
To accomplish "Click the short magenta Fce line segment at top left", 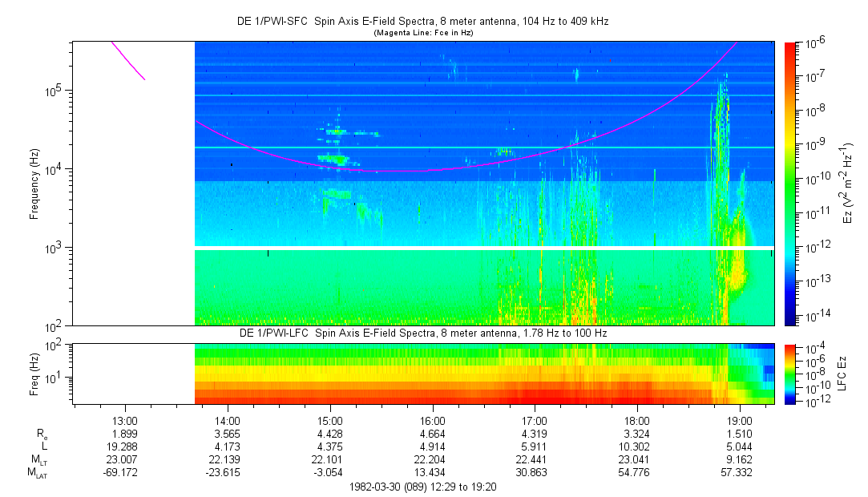I will (x=127, y=59).
